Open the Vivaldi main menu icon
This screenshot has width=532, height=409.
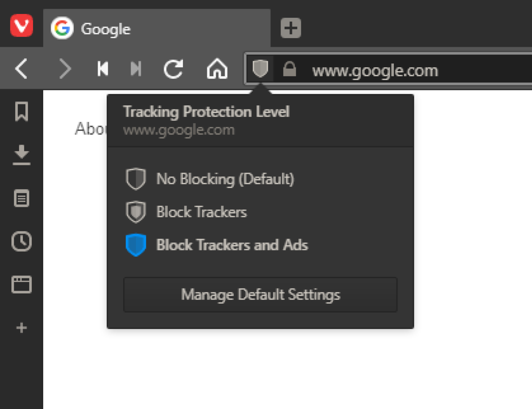click(22, 26)
